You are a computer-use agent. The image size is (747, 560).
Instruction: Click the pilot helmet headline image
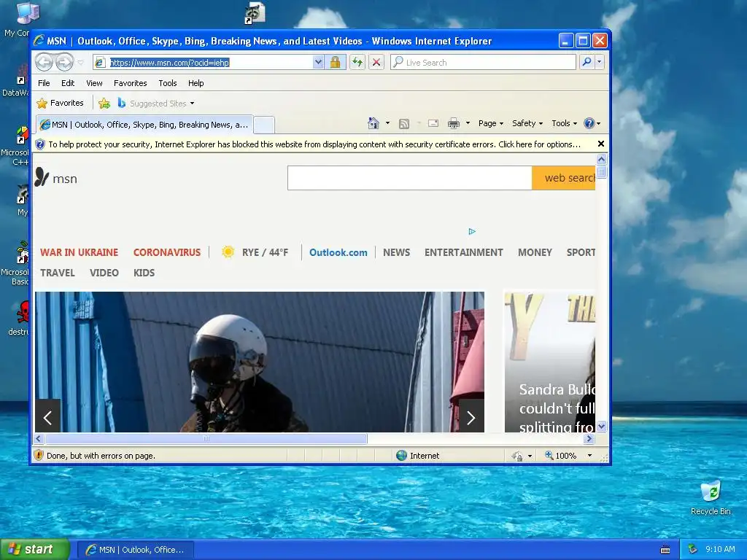260,362
